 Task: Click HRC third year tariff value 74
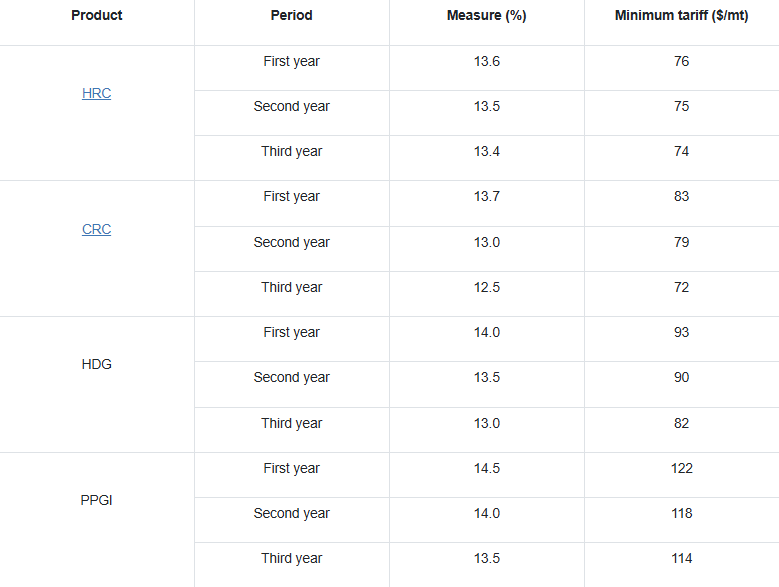pos(681,151)
